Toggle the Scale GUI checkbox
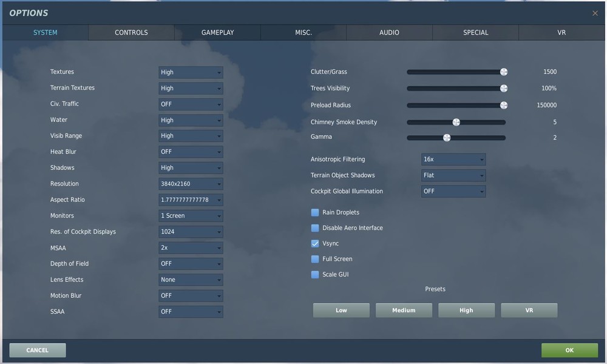The width and height of the screenshot is (607, 364). coord(314,274)
